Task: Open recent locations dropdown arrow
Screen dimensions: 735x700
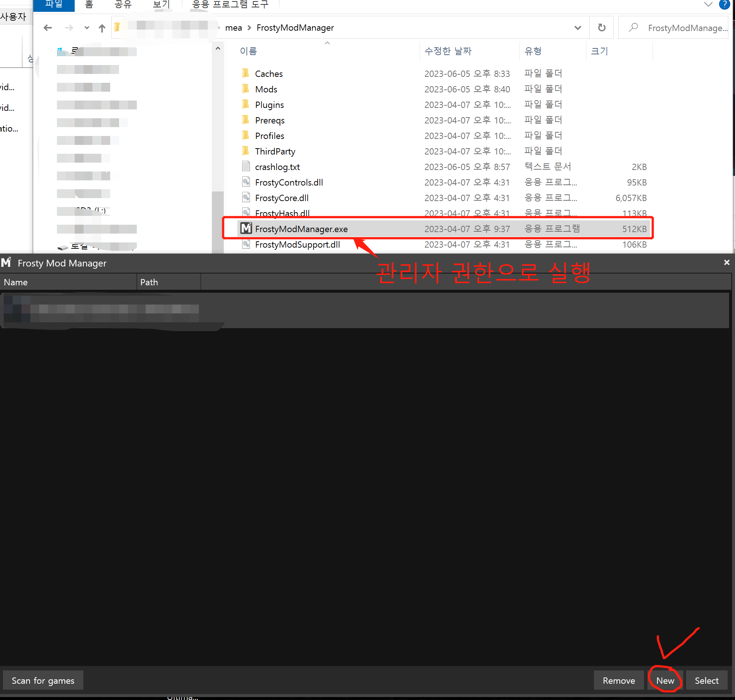Action: [x=87, y=28]
